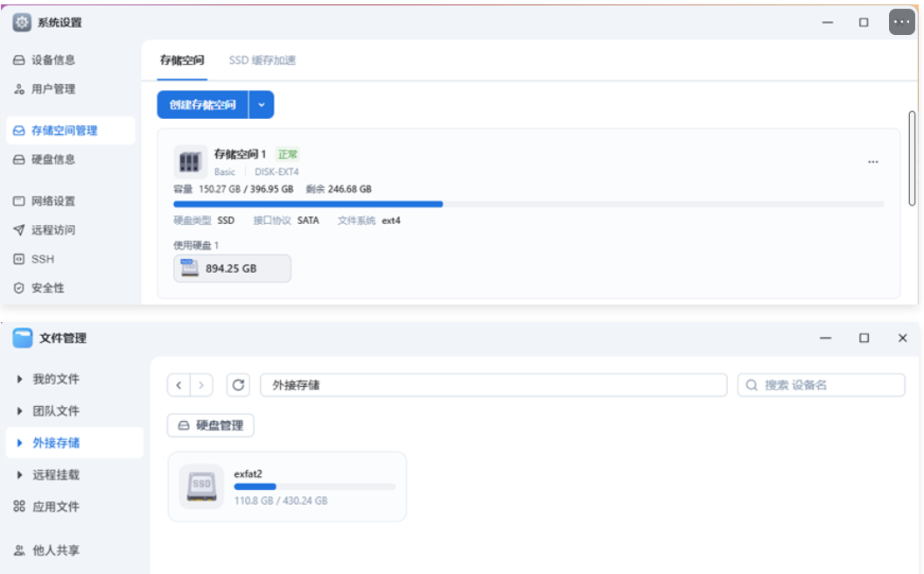
Task: Click the 外接存储 path field
Action: (493, 385)
